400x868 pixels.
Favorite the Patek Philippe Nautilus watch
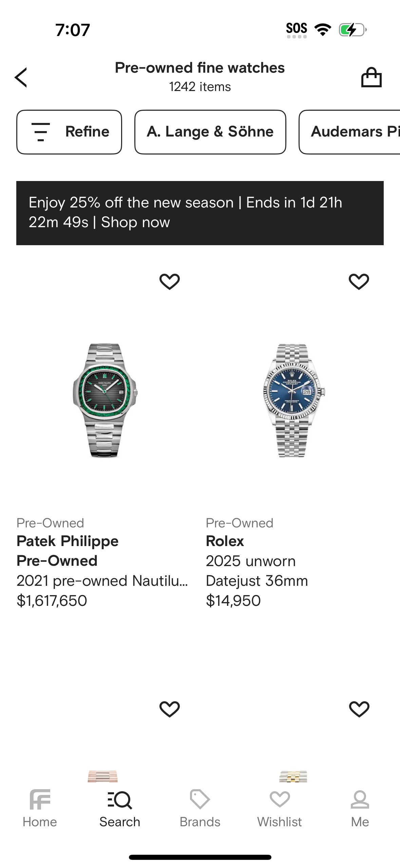click(170, 282)
